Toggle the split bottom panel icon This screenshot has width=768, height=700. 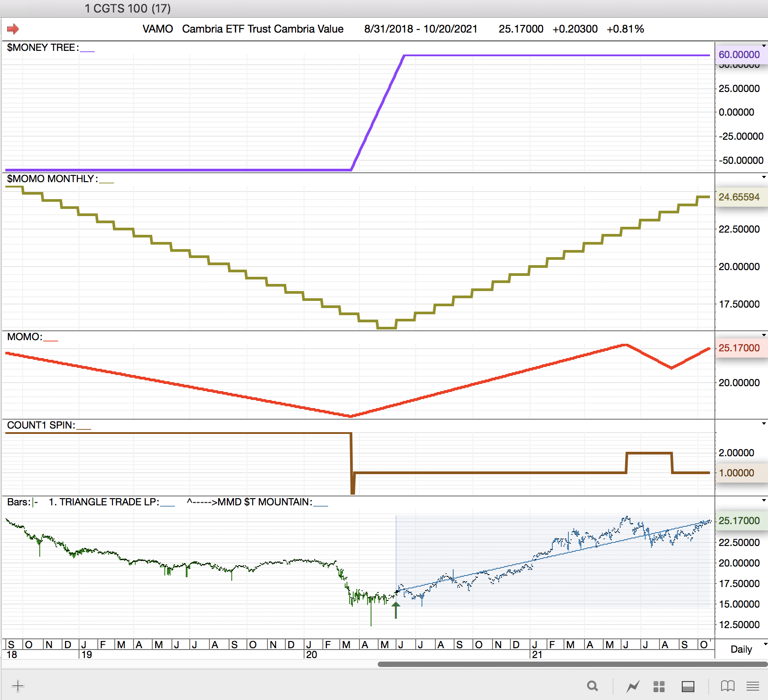[688, 686]
